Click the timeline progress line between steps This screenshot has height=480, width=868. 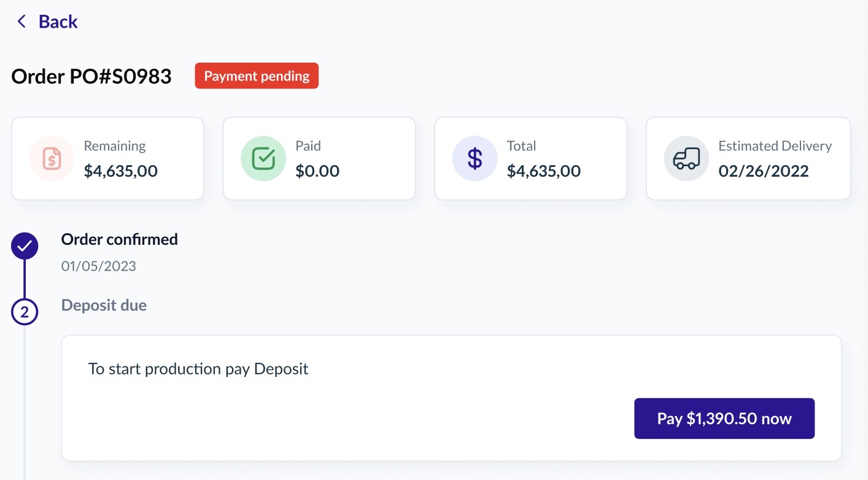click(x=25, y=279)
